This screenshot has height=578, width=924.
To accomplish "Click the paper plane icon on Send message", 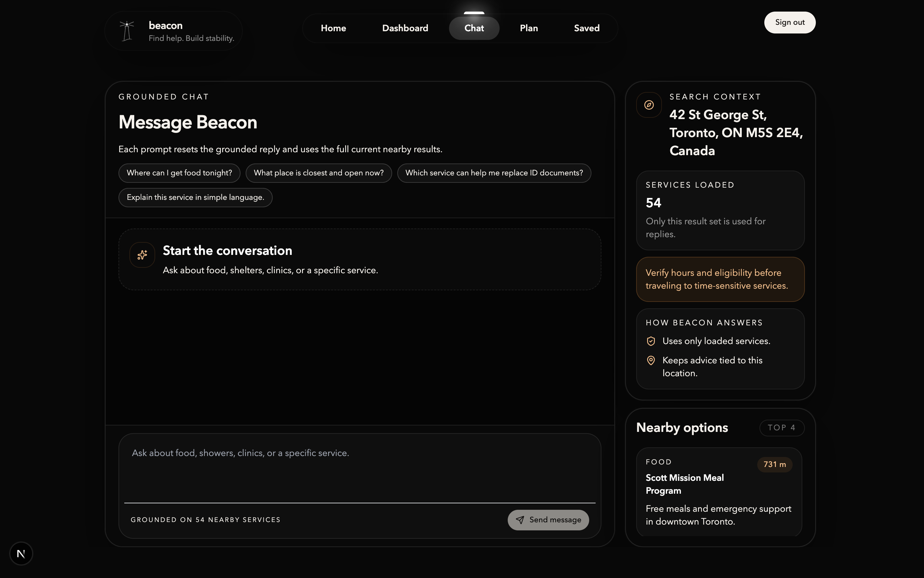I will pyautogui.click(x=520, y=520).
